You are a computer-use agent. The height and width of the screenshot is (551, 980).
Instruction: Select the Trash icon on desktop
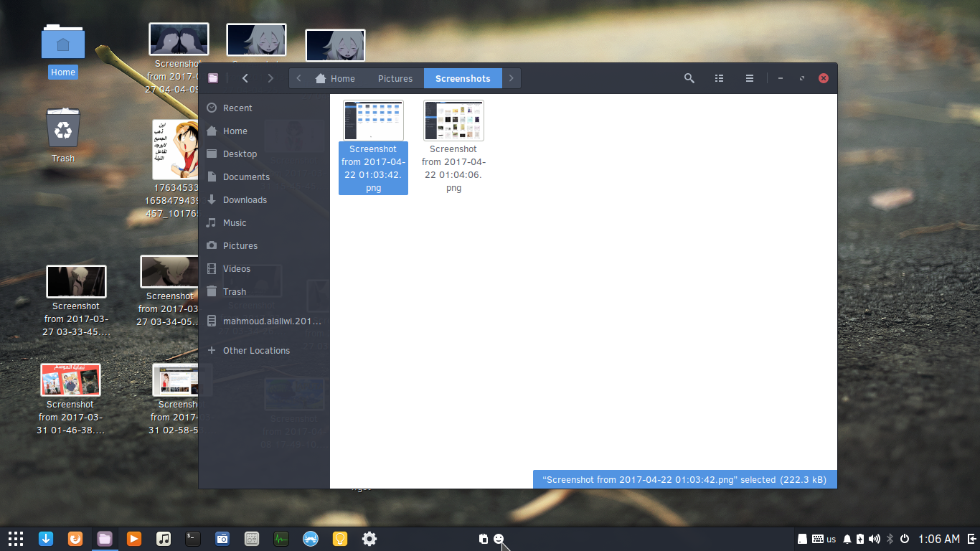tap(63, 136)
